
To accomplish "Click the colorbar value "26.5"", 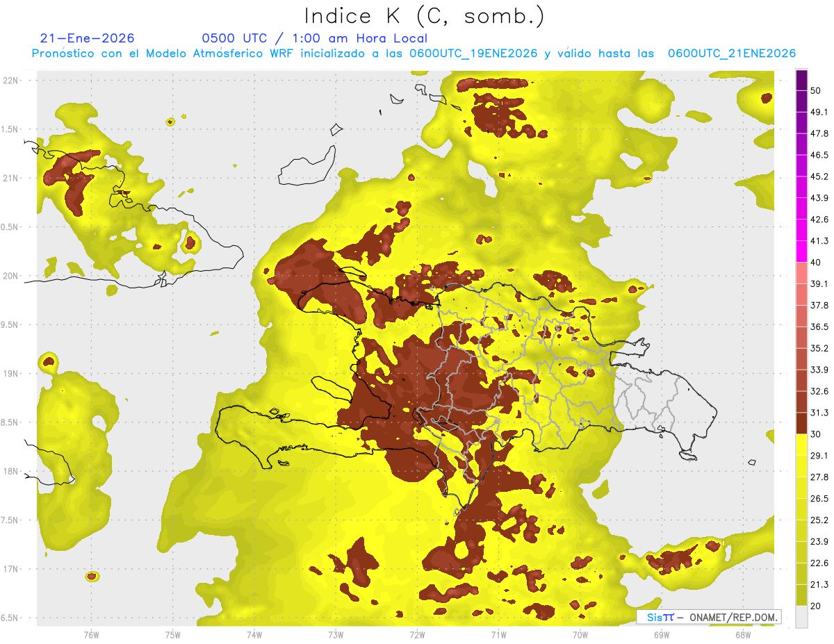I will click(x=819, y=499).
